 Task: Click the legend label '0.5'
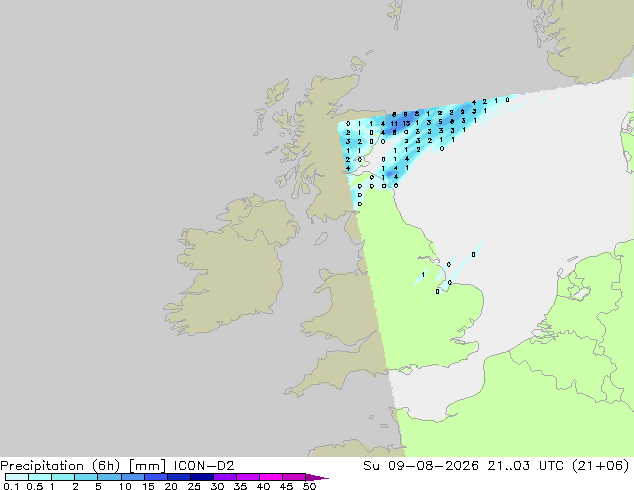34,486
